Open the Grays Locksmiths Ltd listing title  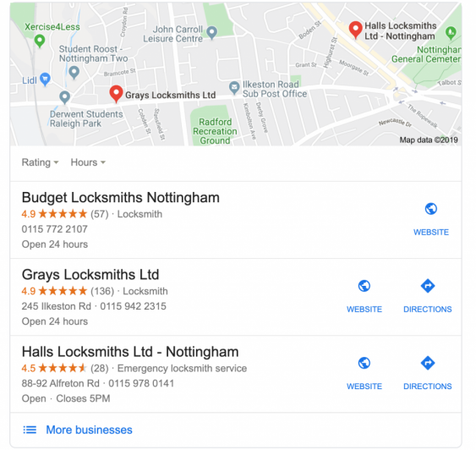[90, 275]
